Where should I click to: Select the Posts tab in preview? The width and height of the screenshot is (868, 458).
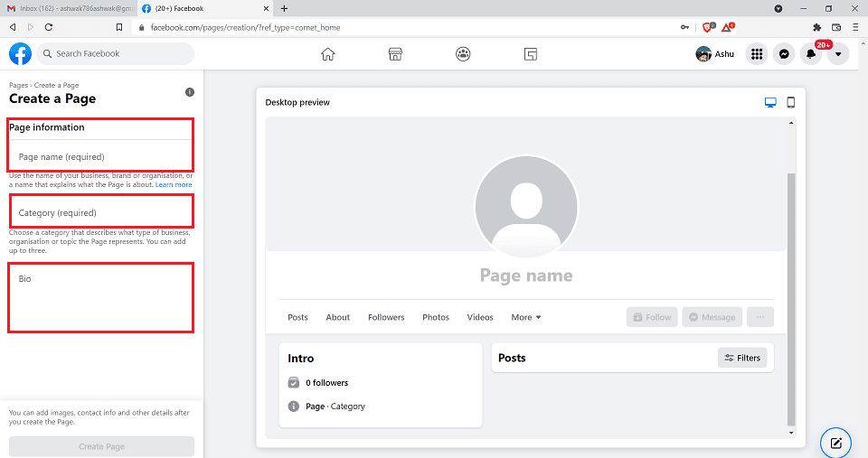point(297,317)
